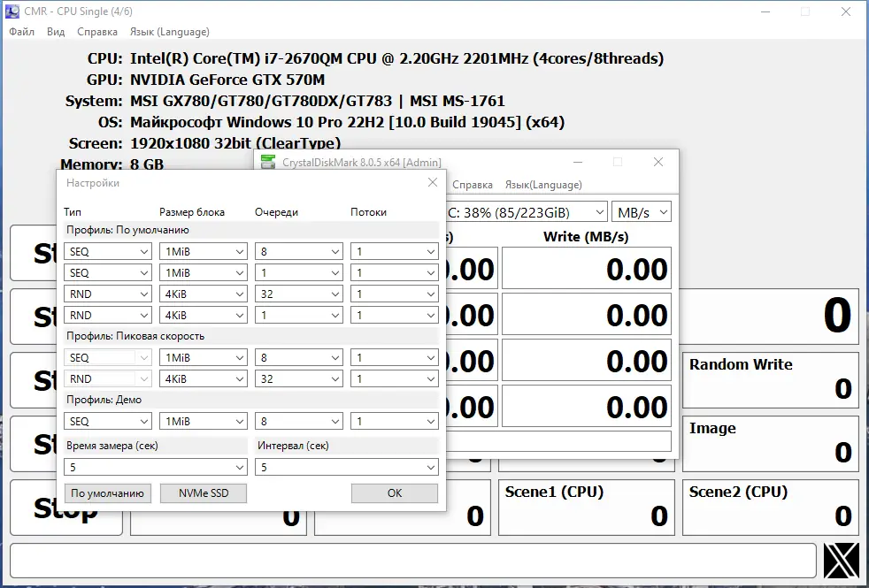Click the Image score box

(x=771, y=444)
